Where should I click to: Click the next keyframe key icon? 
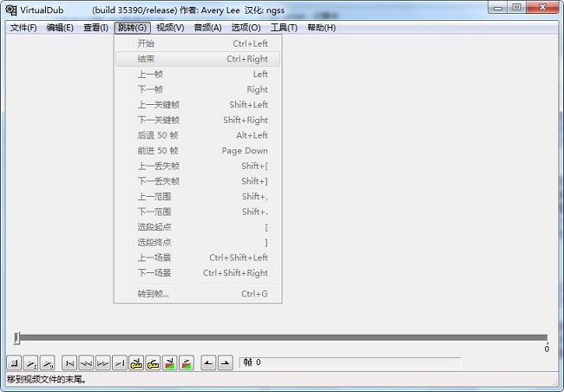pos(153,363)
